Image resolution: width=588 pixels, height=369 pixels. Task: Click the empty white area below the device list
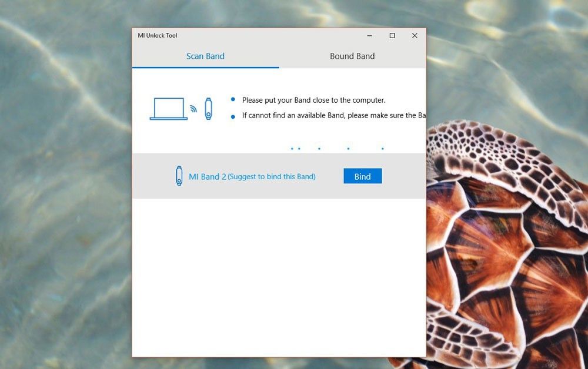[279, 277]
